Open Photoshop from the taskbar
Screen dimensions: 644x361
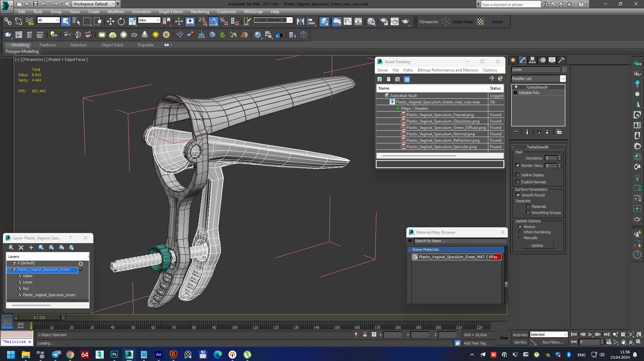(x=114, y=355)
